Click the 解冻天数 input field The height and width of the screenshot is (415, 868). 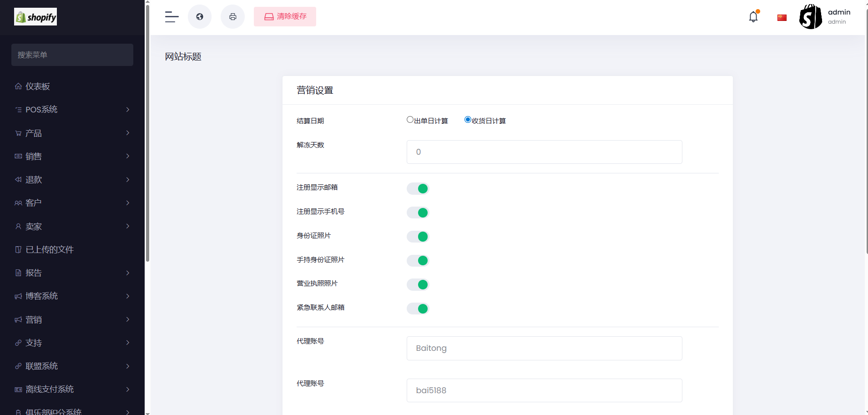544,152
